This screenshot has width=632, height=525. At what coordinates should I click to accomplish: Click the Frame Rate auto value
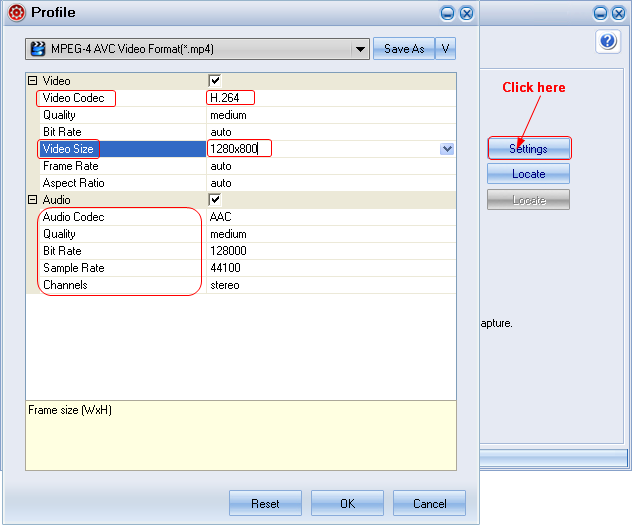221,166
